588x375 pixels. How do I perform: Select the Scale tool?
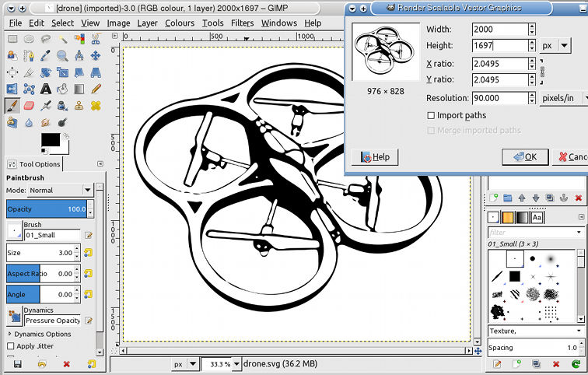pos(62,72)
